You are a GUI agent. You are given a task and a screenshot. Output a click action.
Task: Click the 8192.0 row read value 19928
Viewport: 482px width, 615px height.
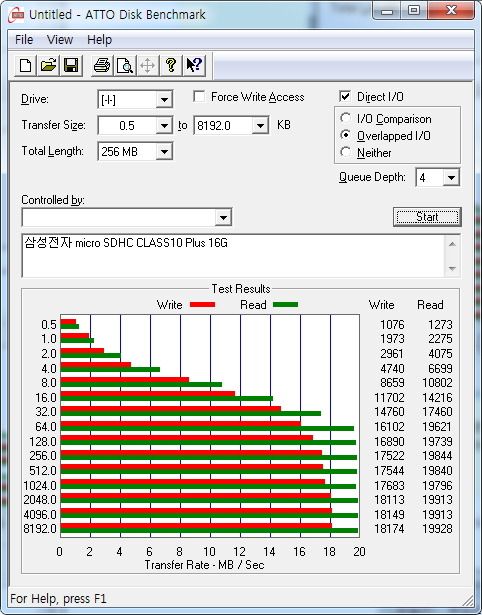pyautogui.click(x=437, y=529)
